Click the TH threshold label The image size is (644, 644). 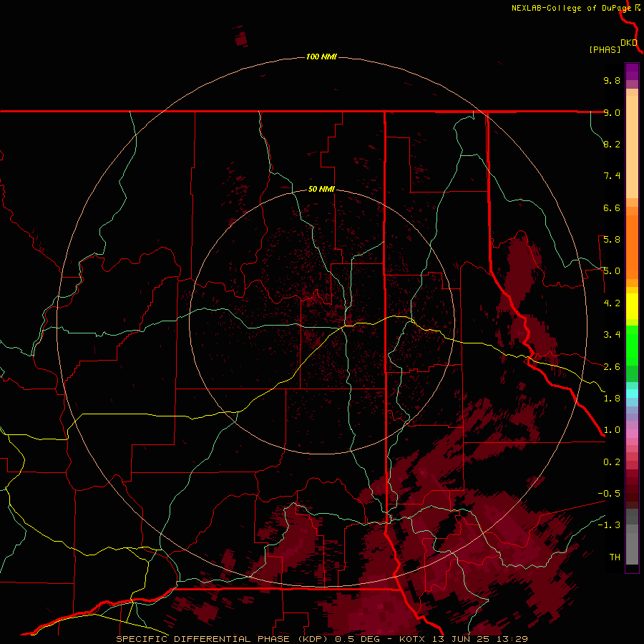tap(615, 557)
